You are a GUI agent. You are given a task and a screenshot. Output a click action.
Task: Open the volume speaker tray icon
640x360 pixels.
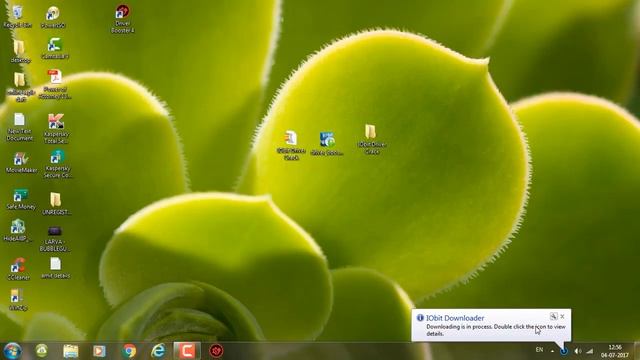578,351
